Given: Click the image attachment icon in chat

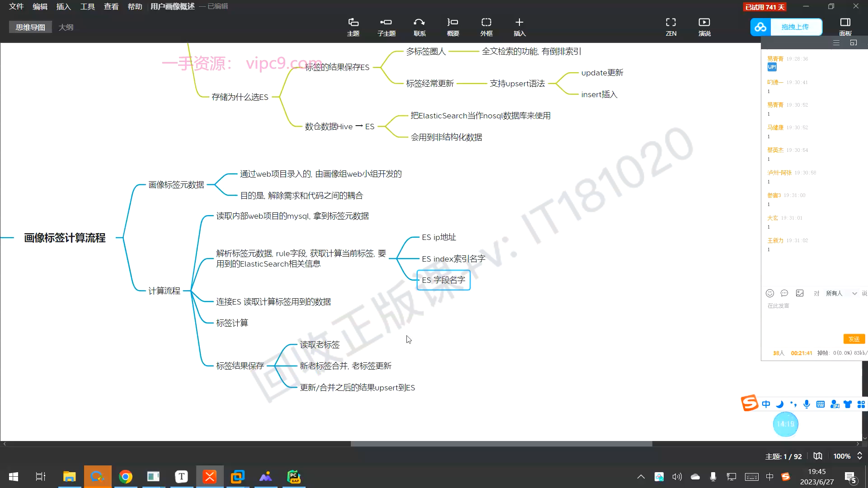Looking at the screenshot, I should 800,293.
